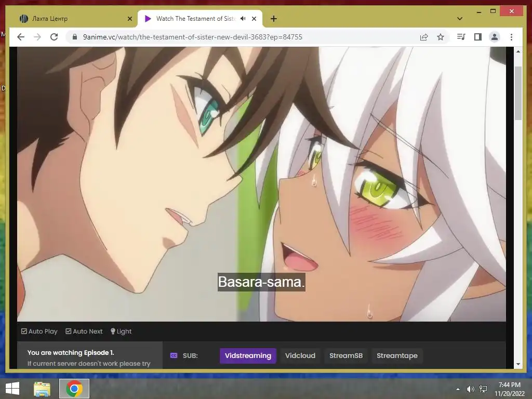Viewport: 532px width, 399px height.
Task: Click the page scroll-down arrow
Action: (518, 364)
